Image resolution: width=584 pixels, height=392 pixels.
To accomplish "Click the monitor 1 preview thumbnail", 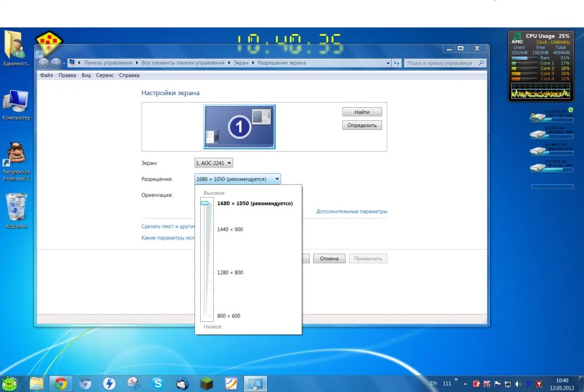I will 240,127.
